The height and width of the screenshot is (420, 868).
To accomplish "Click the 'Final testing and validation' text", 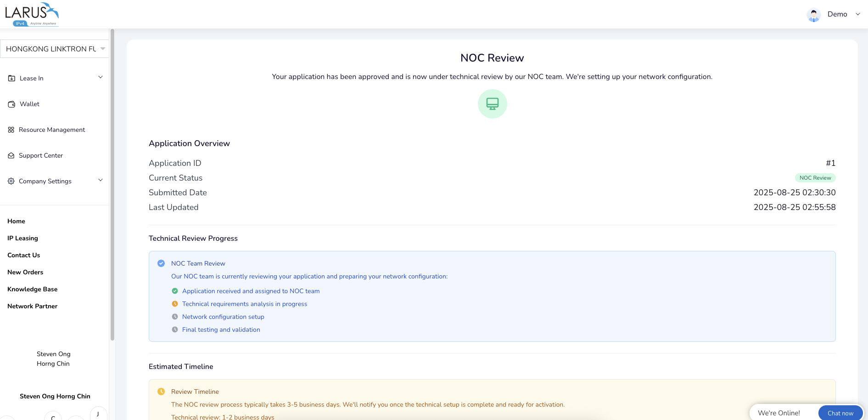I will pos(221,329).
